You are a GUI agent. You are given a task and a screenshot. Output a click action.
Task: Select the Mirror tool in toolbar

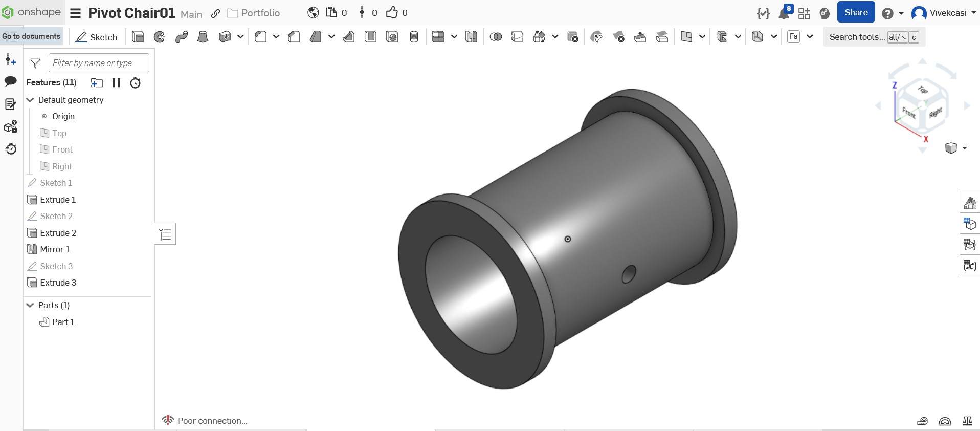coord(471,37)
